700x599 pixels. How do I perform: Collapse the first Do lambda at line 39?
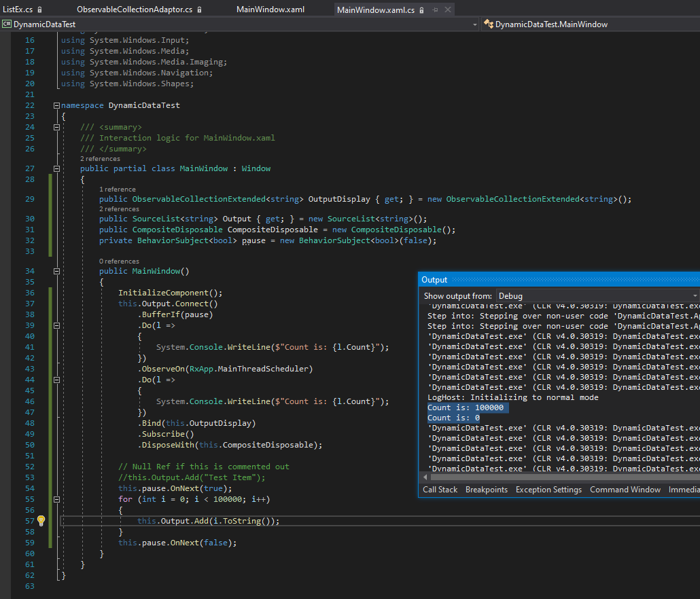(x=56, y=325)
